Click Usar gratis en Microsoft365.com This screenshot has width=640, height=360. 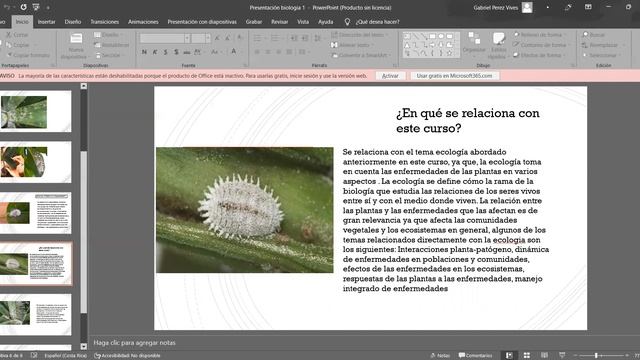454,76
